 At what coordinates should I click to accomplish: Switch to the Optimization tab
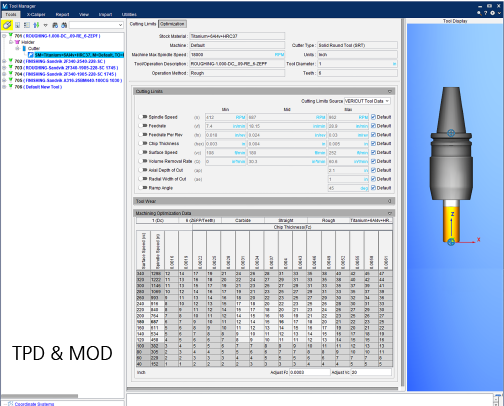172,24
